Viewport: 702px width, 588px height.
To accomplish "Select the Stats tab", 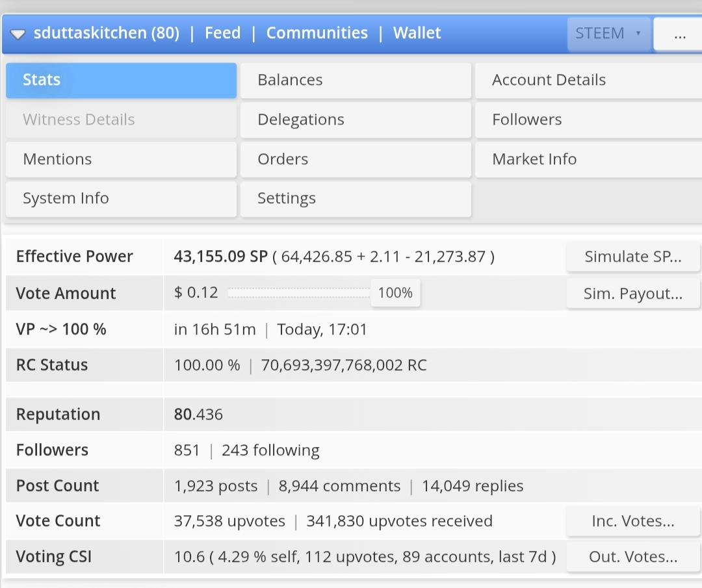I will click(122, 80).
